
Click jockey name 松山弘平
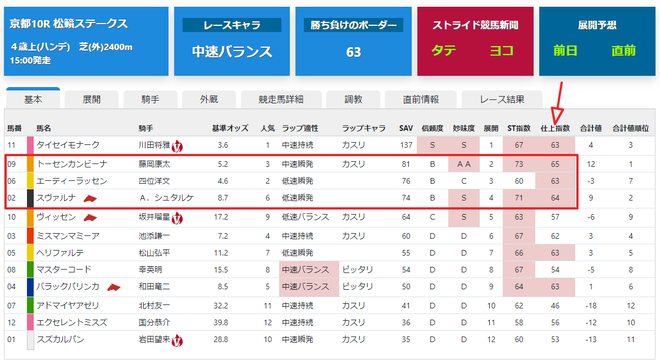154,253
